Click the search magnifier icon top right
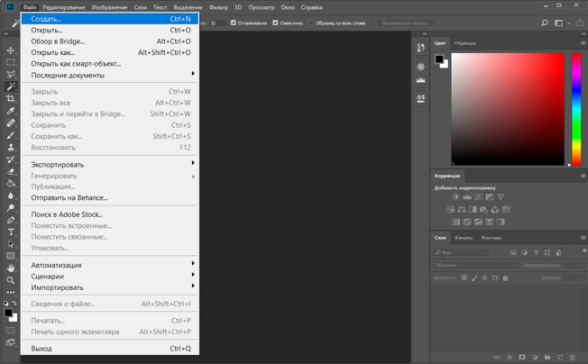This screenshot has width=588, height=364. click(x=545, y=23)
